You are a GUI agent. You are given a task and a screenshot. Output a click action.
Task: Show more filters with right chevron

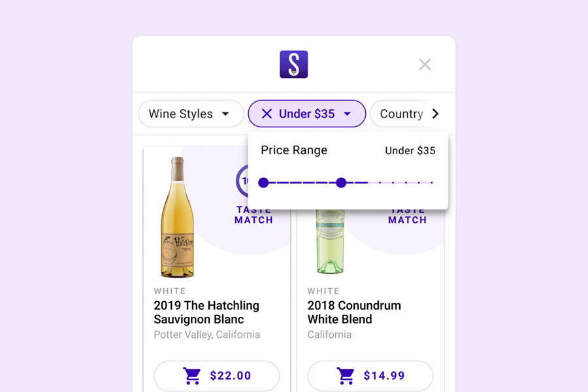click(x=435, y=114)
